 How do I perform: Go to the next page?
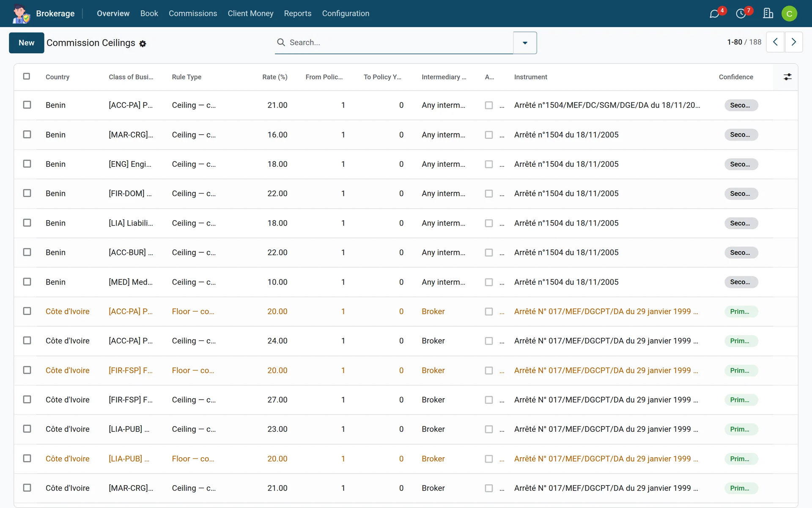794,42
